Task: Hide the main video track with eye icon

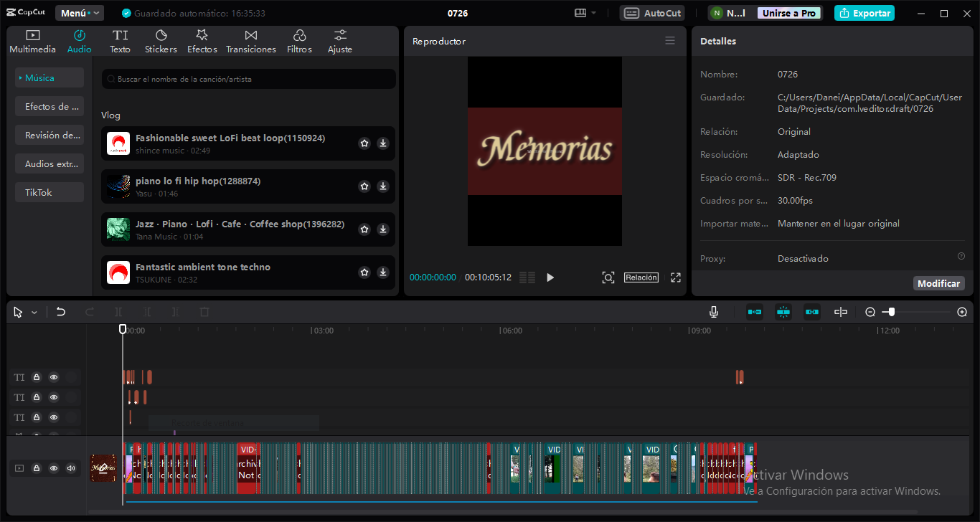Action: pyautogui.click(x=54, y=468)
